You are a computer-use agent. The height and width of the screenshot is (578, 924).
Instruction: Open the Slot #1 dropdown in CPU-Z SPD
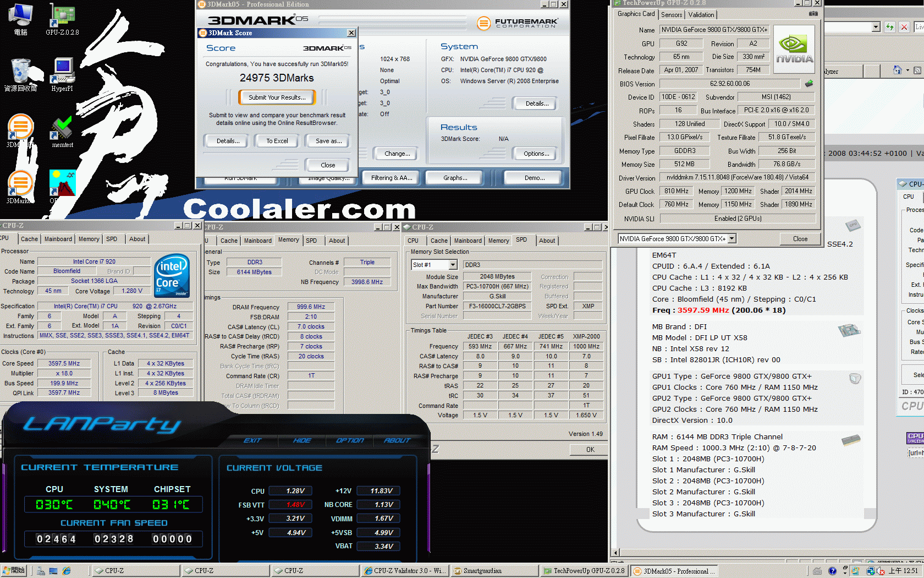point(453,265)
